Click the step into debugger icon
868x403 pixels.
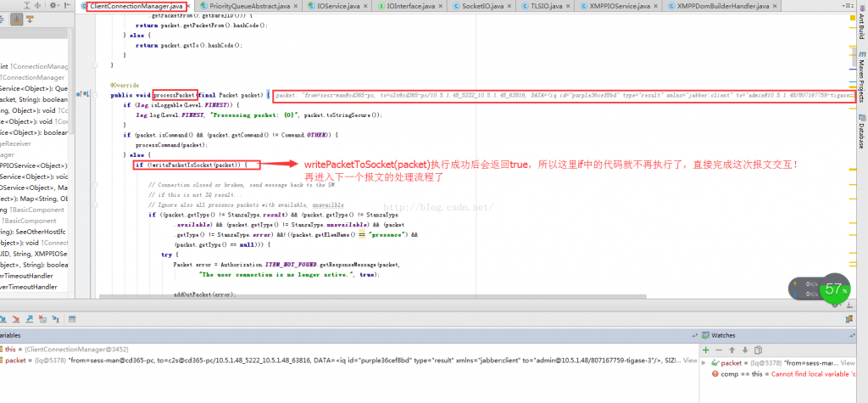click(3, 319)
